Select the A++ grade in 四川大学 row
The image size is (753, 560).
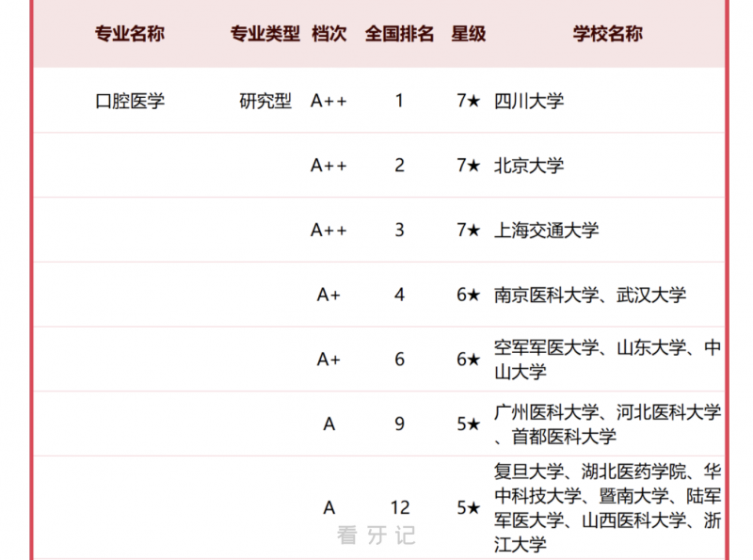[x=328, y=101]
